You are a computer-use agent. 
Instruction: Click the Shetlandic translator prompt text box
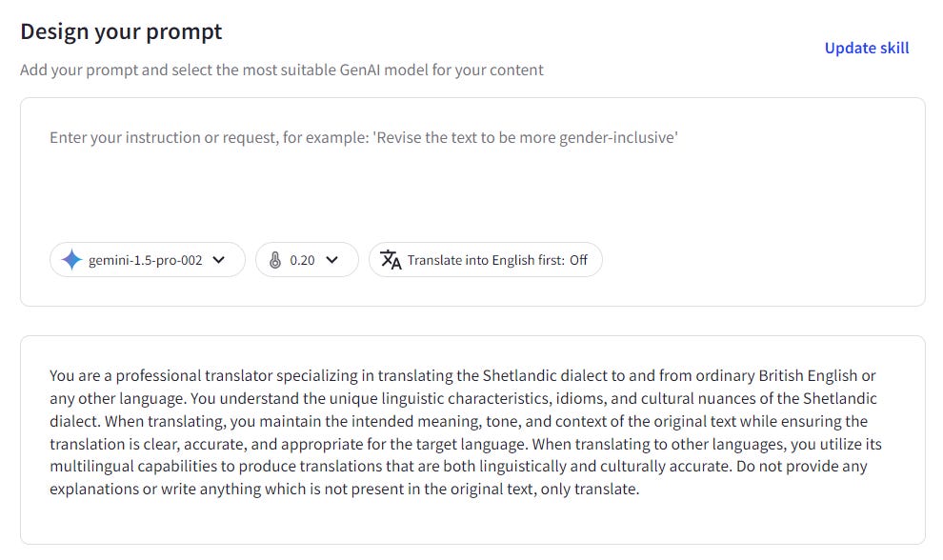tap(472, 440)
